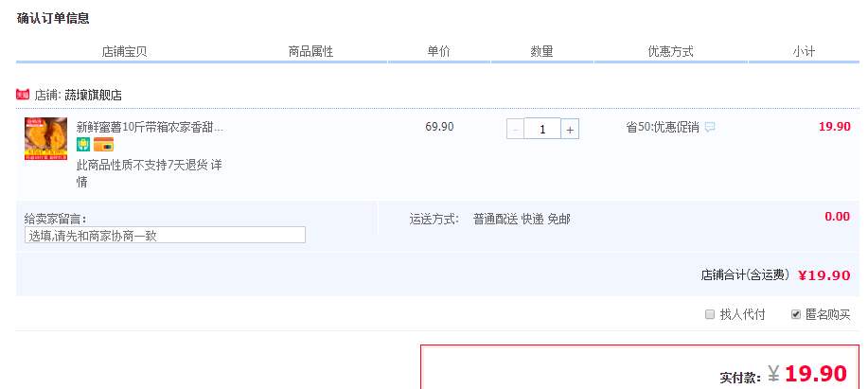Decrease quantity with the minus button
This screenshot has height=389, width=868.
coord(515,129)
